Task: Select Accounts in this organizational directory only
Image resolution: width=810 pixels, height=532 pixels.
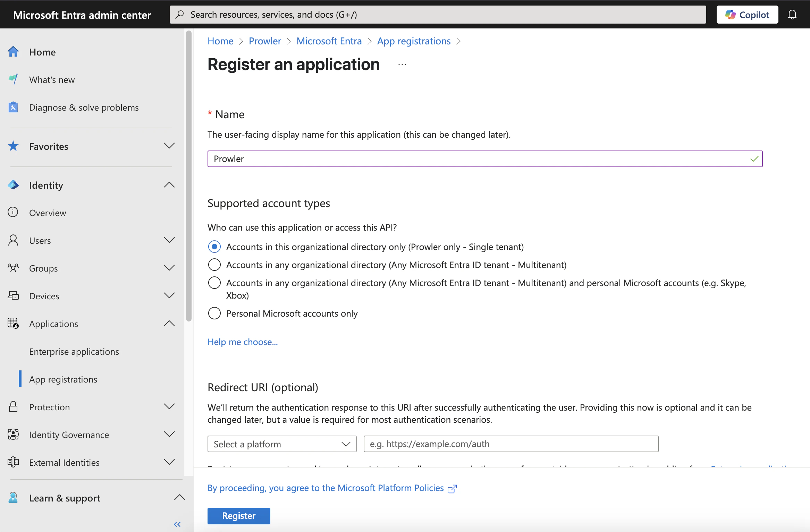Action: [x=214, y=247]
